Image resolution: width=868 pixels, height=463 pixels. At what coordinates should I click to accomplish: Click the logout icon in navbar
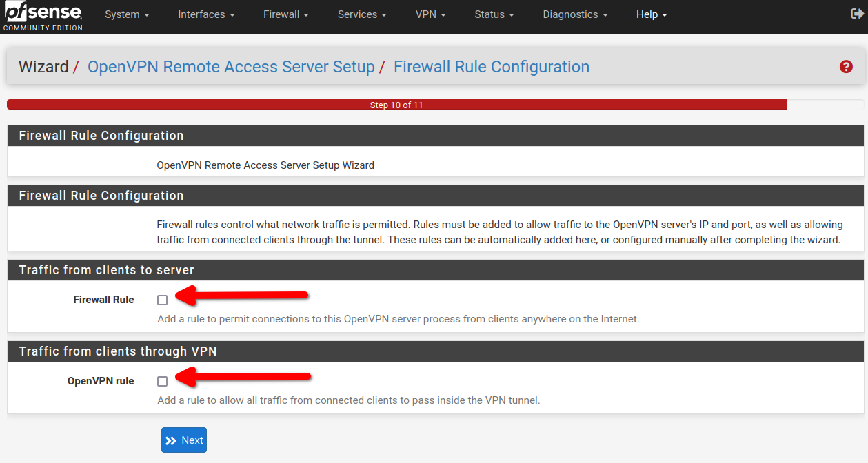tap(857, 14)
